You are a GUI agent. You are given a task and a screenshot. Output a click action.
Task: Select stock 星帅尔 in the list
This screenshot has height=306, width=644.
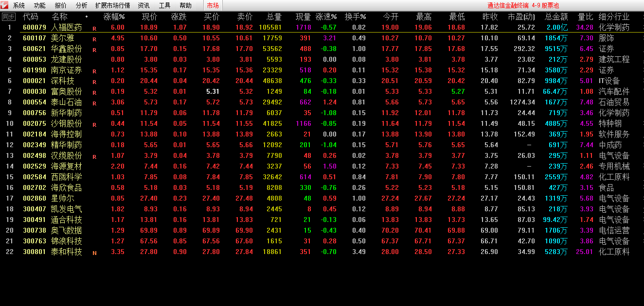[x=63, y=198]
